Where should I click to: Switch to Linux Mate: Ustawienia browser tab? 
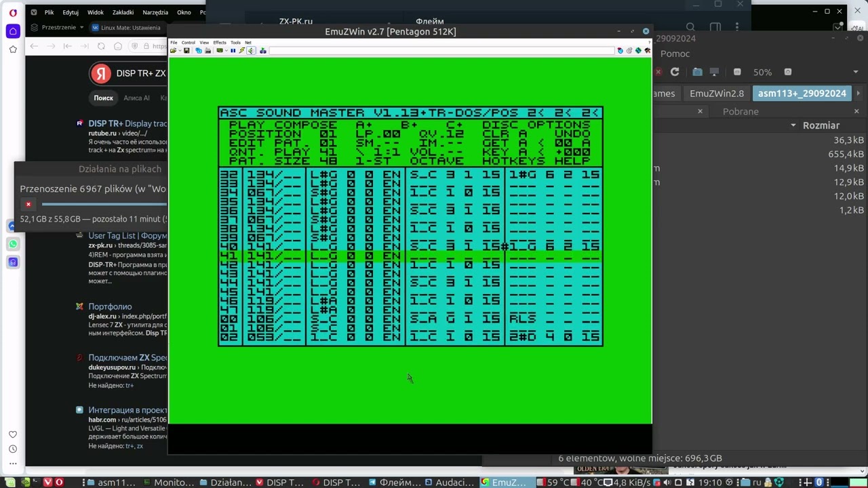pos(127,28)
